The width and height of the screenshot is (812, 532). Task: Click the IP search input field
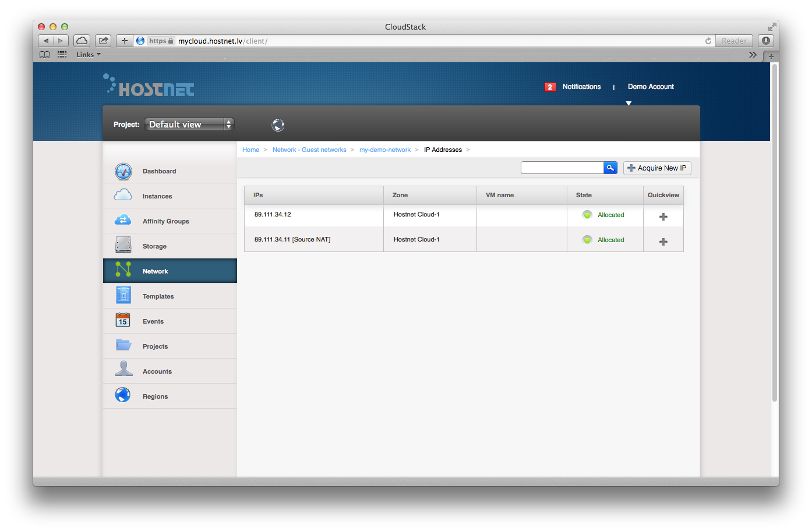(x=562, y=168)
